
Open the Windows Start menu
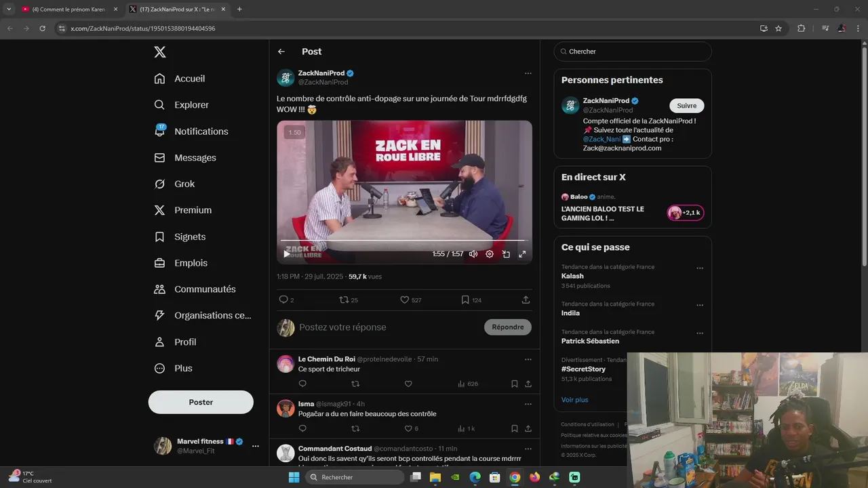coord(294,477)
